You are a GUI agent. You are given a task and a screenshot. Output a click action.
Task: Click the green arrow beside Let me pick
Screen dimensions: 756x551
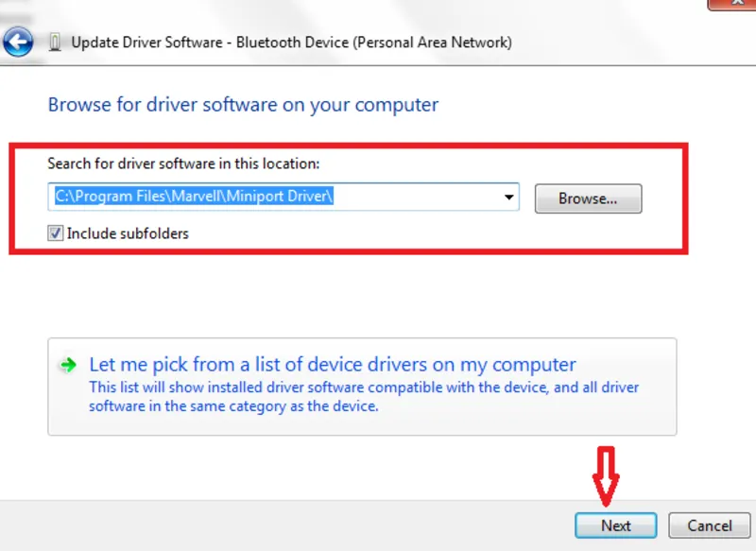click(67, 365)
